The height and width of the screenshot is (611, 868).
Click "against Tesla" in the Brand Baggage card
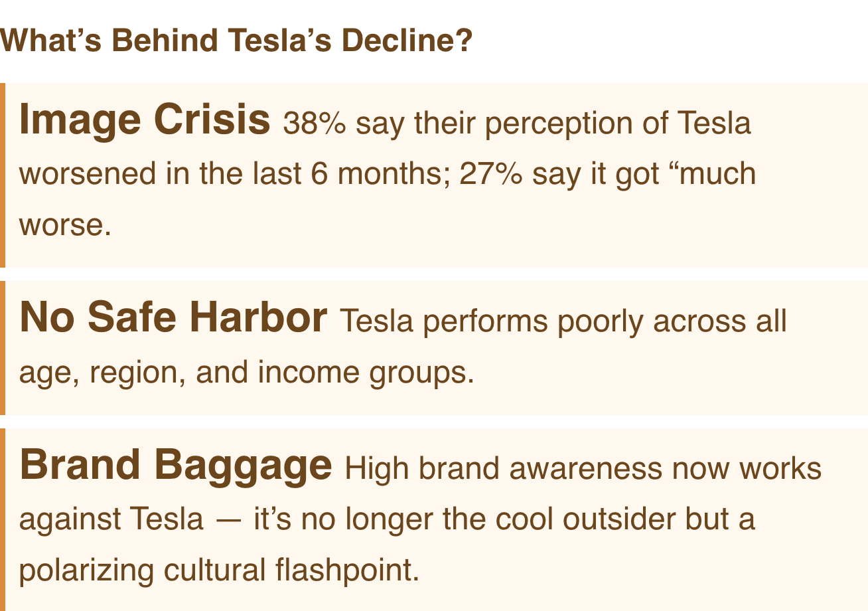click(x=111, y=519)
